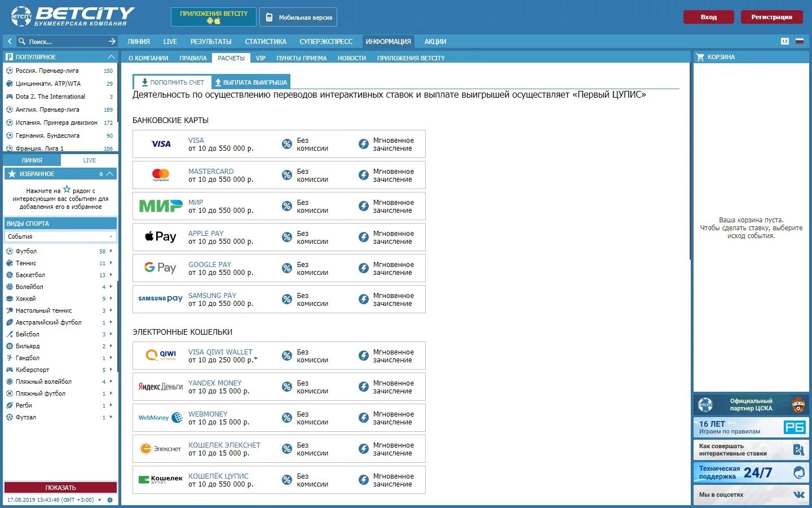Screen dimensions: 812x508
Task: Click the search magnifier icon
Action: pyautogui.click(x=22, y=41)
